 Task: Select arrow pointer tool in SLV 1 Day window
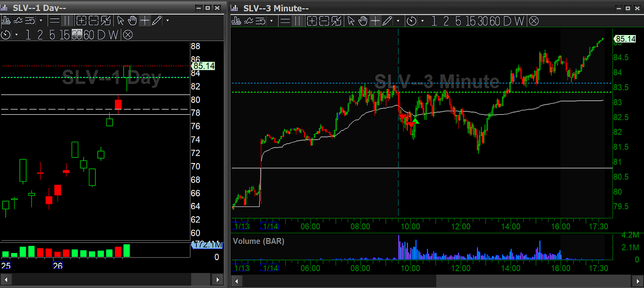[120, 20]
